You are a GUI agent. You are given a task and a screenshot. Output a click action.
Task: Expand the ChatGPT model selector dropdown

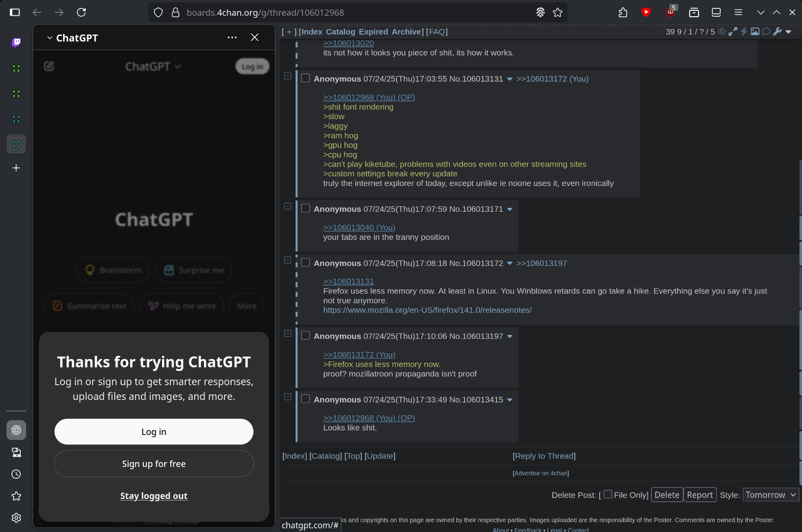[153, 66]
